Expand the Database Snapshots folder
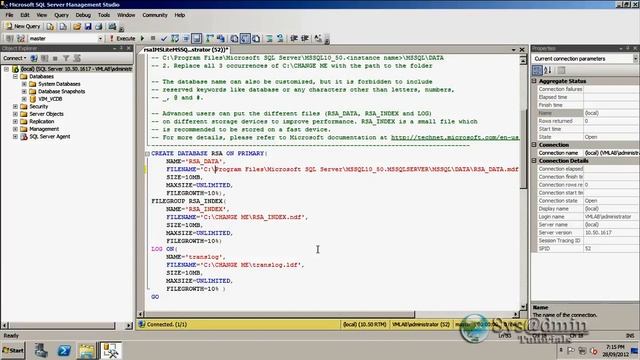This screenshot has height=360, width=640. 24,91
